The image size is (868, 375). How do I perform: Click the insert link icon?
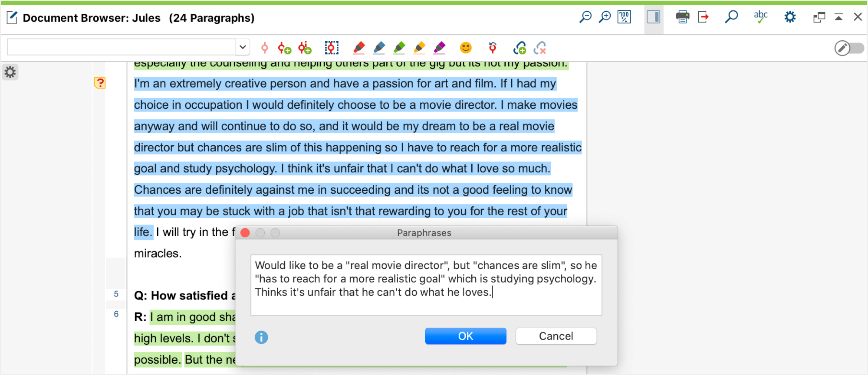[519, 48]
